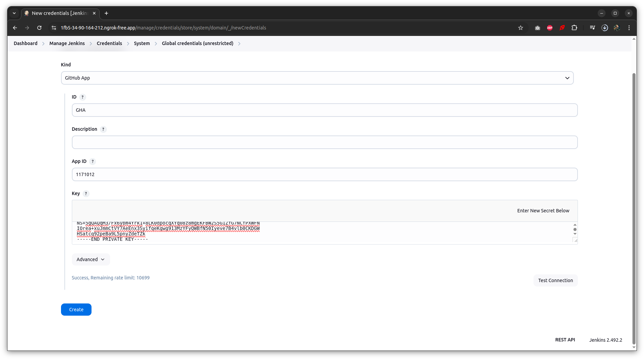Go to the Manage Jenkins breadcrumb

pos(67,43)
